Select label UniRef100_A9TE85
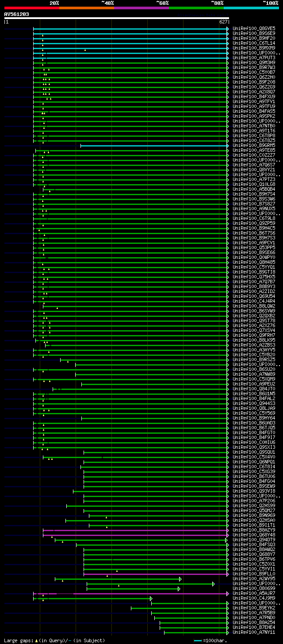The image size is (283, 644). coord(254,150)
